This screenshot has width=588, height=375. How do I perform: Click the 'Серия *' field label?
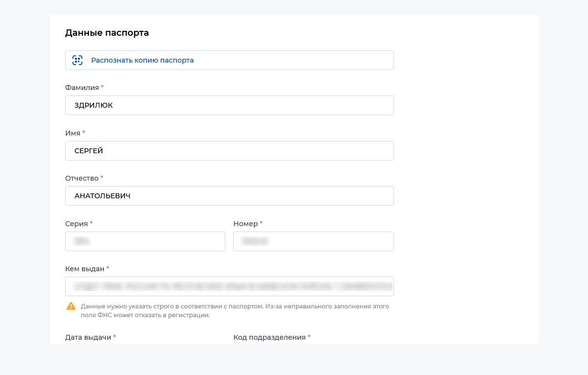(76, 224)
